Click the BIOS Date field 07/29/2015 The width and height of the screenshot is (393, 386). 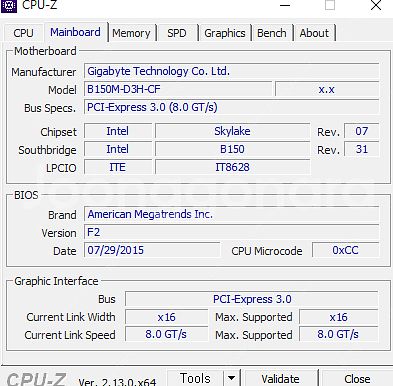[x=152, y=250]
